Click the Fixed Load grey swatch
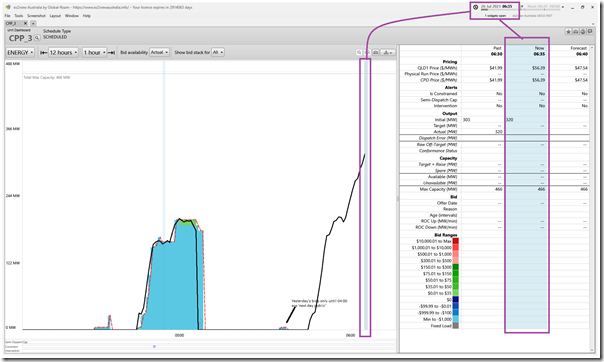 click(456, 326)
